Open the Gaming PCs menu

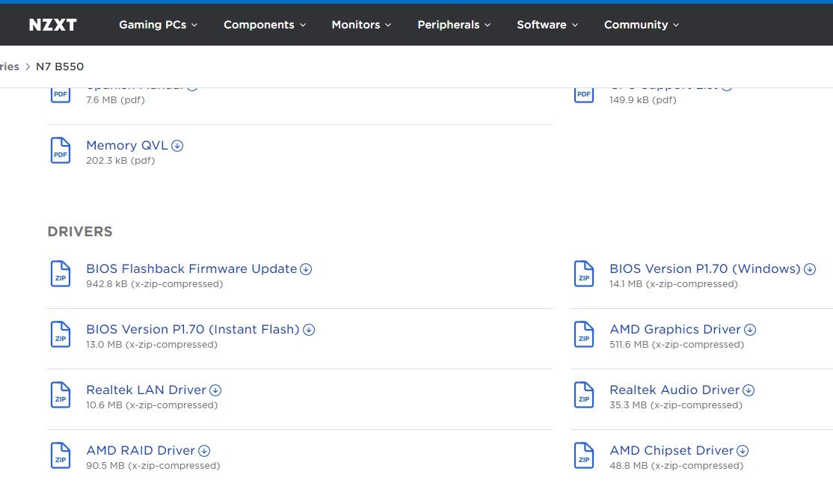click(158, 25)
